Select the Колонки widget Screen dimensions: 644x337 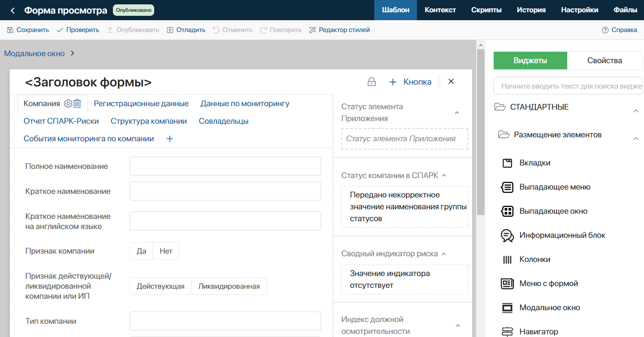pyautogui.click(x=526, y=259)
